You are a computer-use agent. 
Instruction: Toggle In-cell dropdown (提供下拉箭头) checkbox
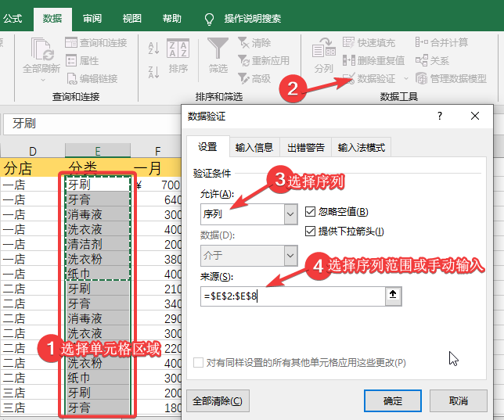(x=310, y=231)
